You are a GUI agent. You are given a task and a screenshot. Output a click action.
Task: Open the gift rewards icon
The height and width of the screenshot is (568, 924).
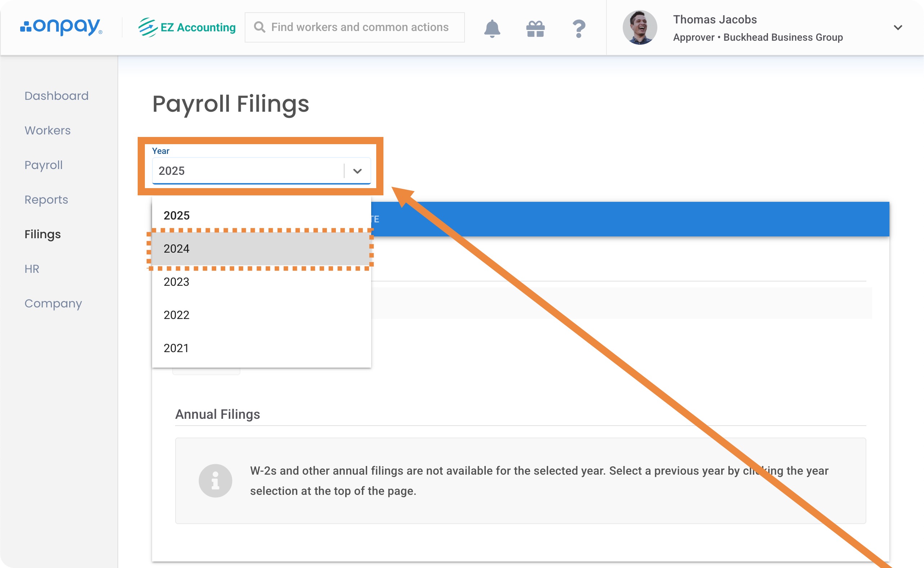[x=535, y=28]
